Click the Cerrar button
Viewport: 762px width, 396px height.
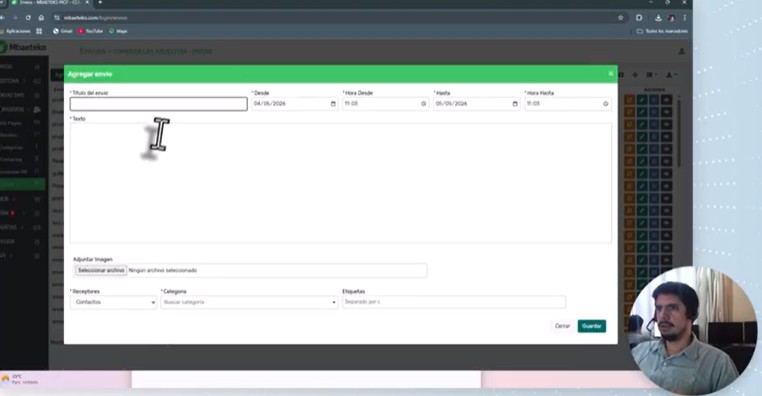(x=562, y=326)
